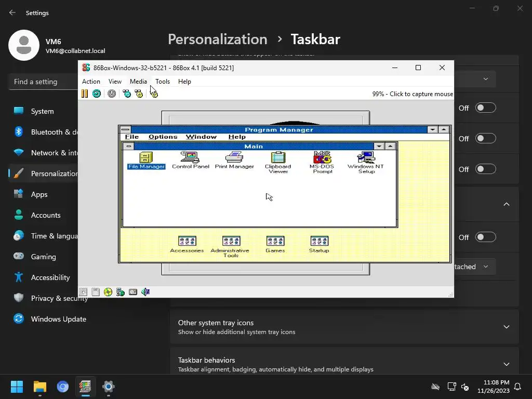Select the Administrative Tools program group
Viewport: 532px width, 399px height.
[231, 247]
